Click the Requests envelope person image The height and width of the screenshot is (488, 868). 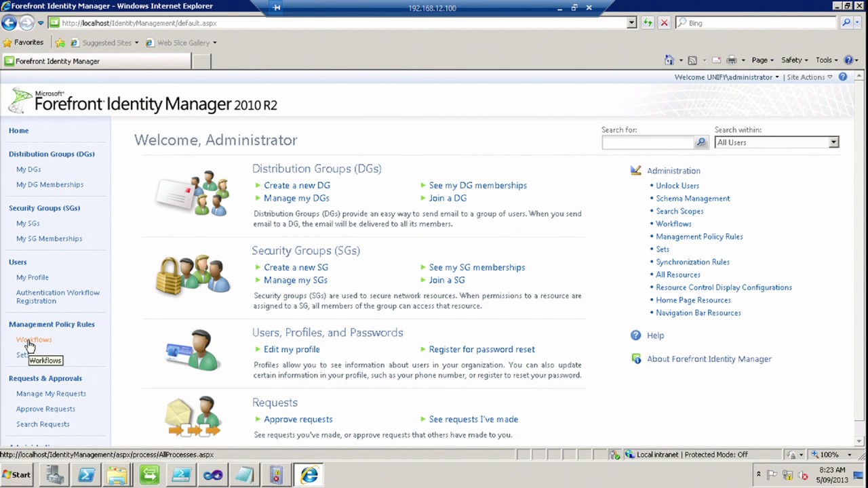(x=193, y=417)
